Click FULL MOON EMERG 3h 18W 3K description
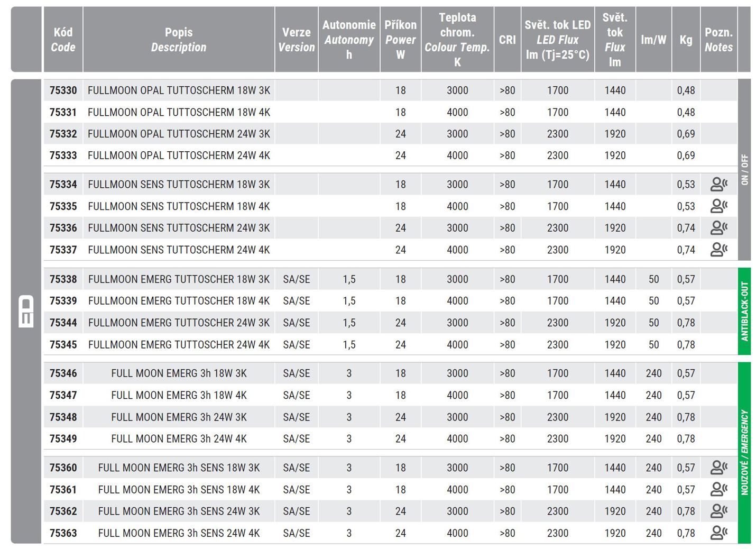 tap(179, 373)
